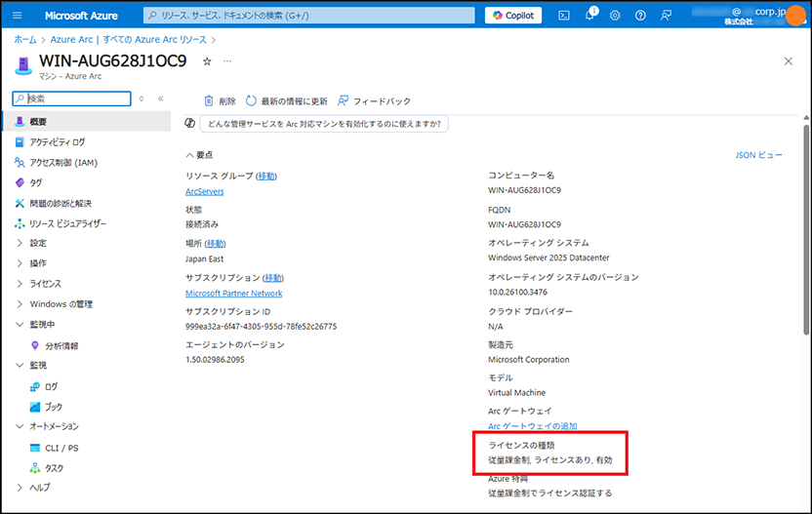Focus the global resource search box
Image resolution: width=812 pixels, height=514 pixels.
[309, 16]
